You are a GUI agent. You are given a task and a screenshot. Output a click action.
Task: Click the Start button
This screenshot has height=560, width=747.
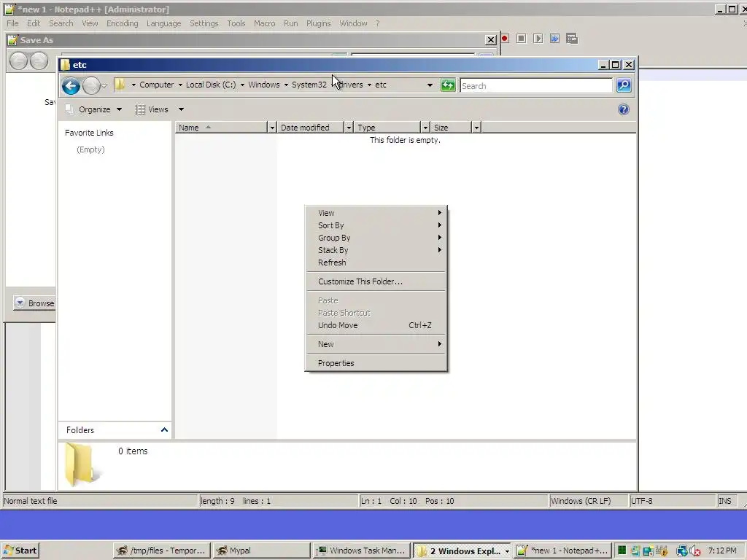point(20,551)
